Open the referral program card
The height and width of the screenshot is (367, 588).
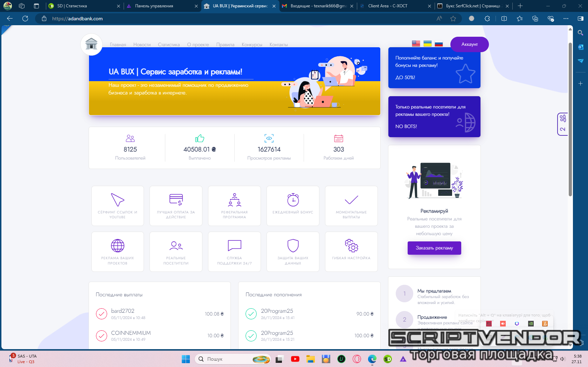pos(234,206)
